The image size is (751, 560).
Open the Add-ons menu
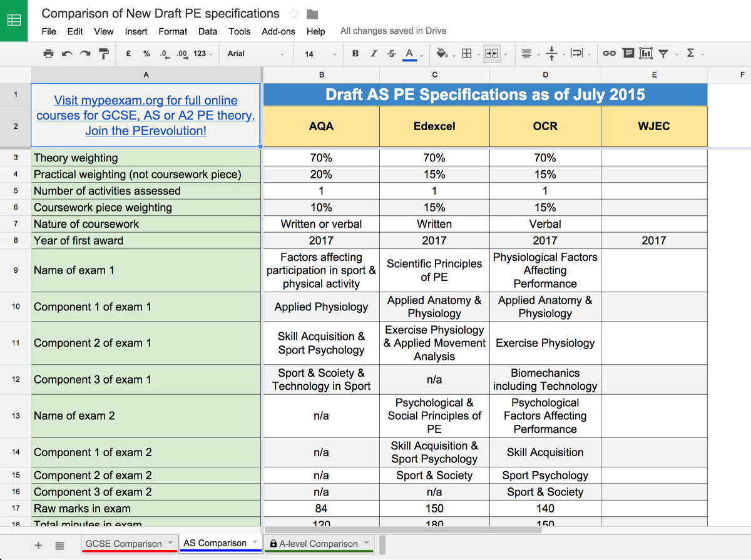[x=278, y=31]
